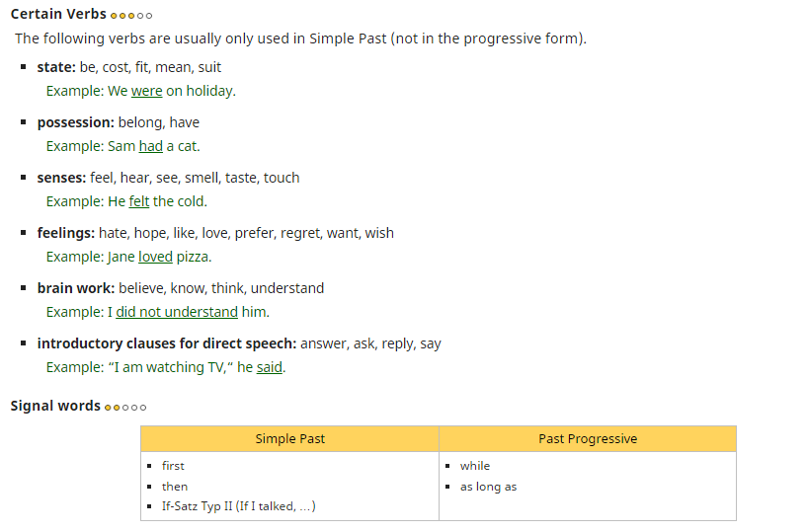Click the difficulty dots beside Signal words
This screenshot has width=807, height=532.
point(125,407)
